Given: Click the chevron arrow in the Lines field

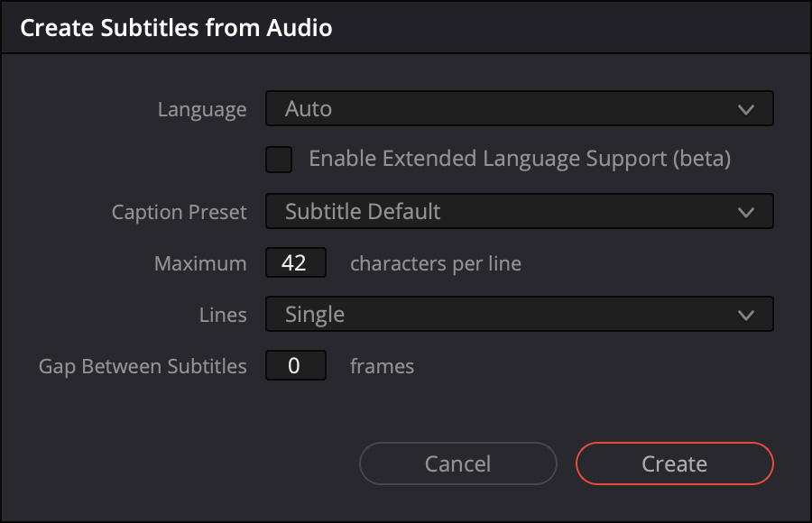Looking at the screenshot, I should 745,316.
